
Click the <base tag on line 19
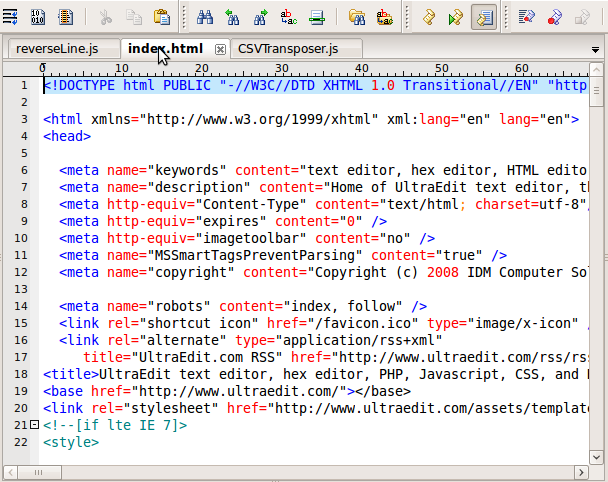(63, 391)
